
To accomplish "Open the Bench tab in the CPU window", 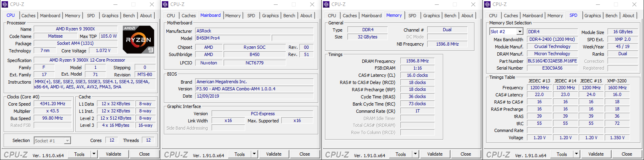I will point(129,16).
